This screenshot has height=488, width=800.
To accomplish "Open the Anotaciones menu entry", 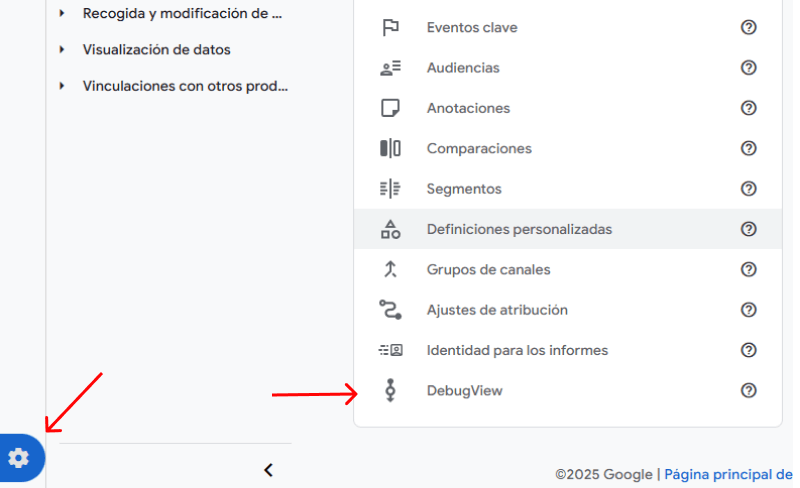I will 568,108.
